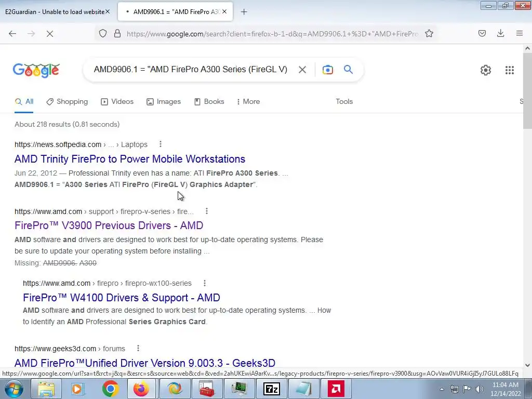The height and width of the screenshot is (399, 532).
Task: Open the red toolbox taskbar app
Action: (206, 389)
